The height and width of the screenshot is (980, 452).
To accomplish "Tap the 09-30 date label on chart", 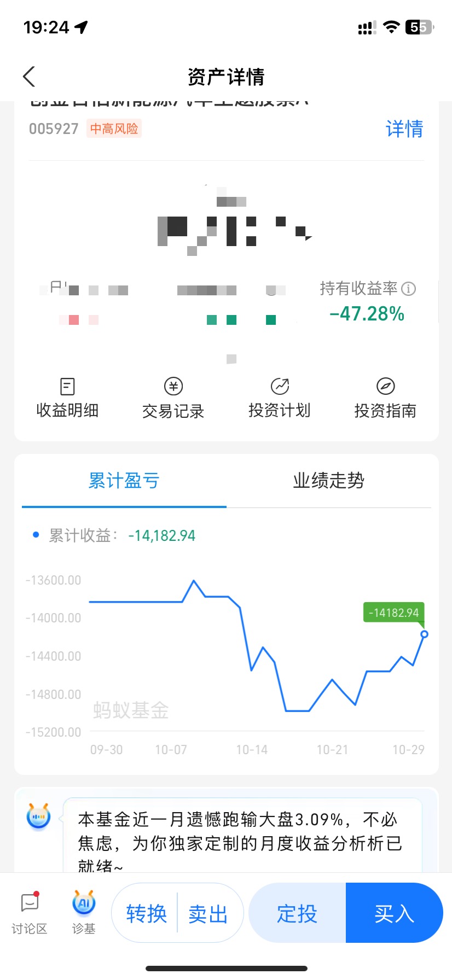I will click(x=106, y=750).
